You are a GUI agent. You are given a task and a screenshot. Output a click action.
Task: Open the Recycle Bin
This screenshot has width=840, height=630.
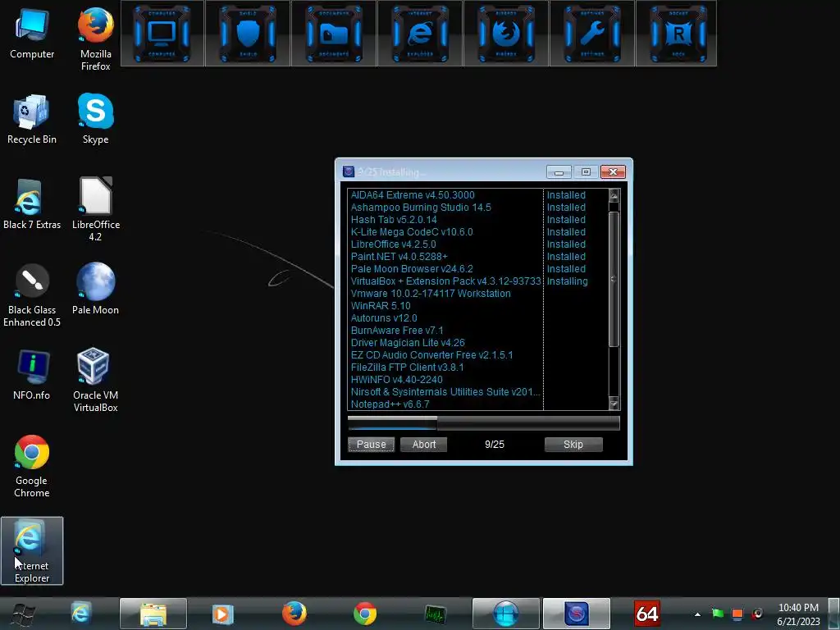[x=32, y=119]
